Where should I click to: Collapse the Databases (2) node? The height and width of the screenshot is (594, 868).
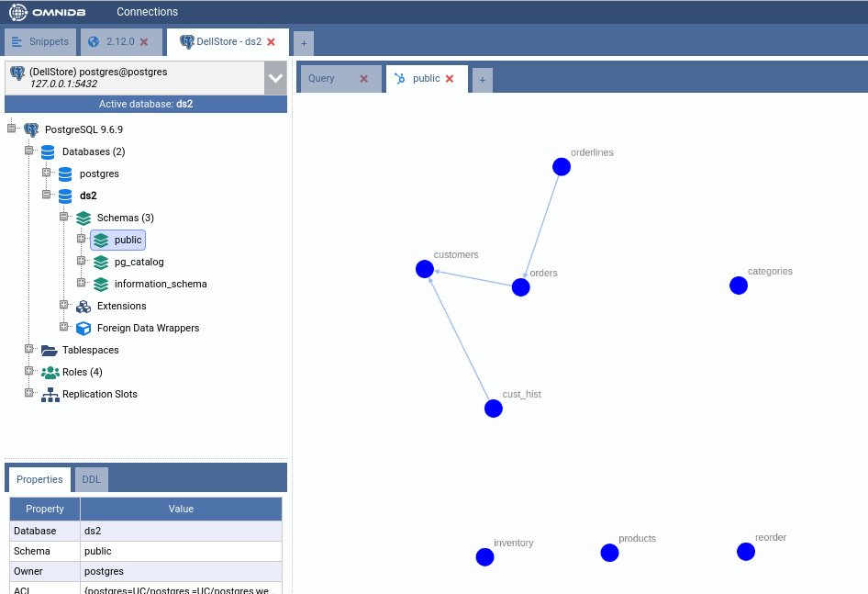point(28,151)
